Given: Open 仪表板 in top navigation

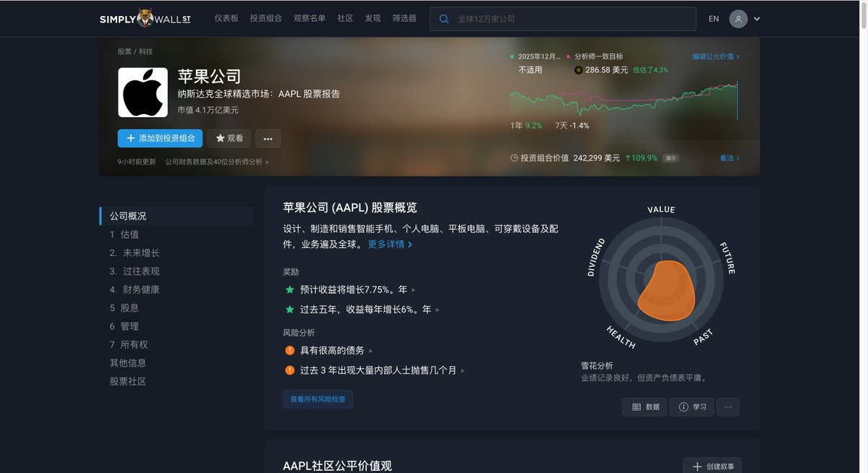Looking at the screenshot, I should [226, 19].
